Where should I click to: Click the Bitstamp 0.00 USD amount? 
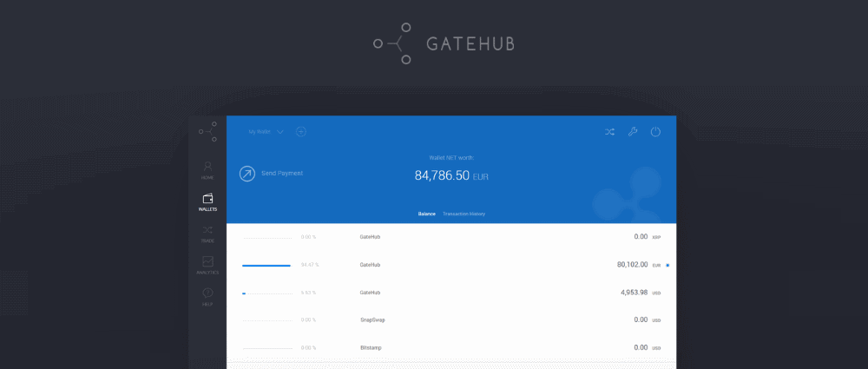click(648, 348)
